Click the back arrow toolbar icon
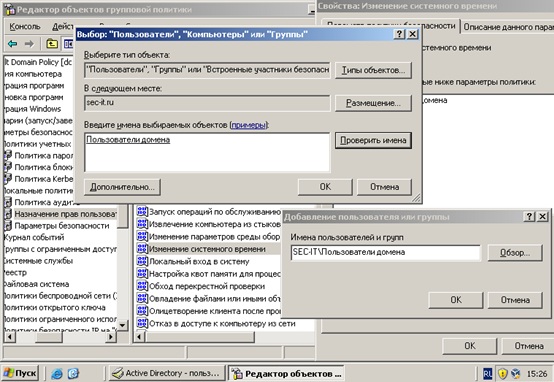The image size is (554, 382). (12, 44)
